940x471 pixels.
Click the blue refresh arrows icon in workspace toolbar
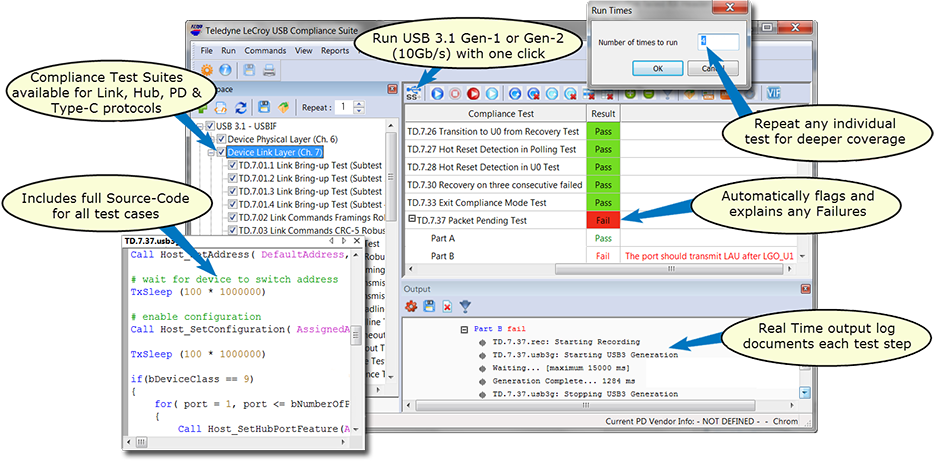[240, 108]
